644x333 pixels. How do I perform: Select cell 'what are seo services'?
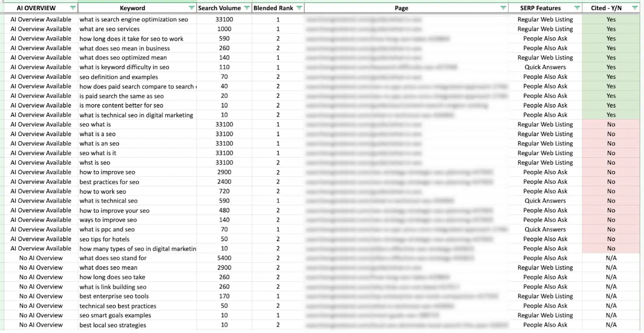(137, 29)
